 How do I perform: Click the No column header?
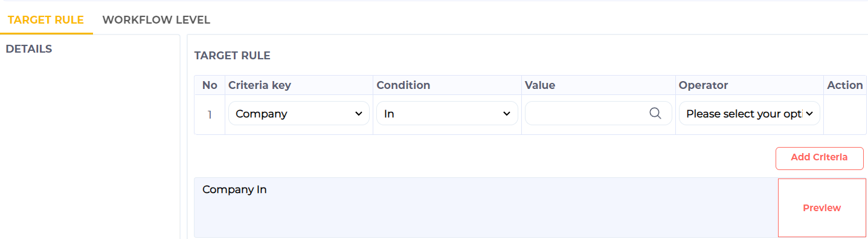[x=210, y=85]
